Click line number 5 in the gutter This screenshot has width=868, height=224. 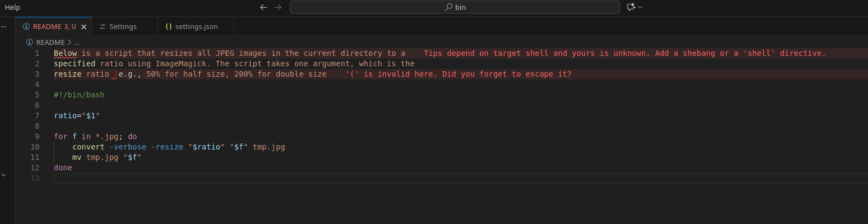click(37, 95)
